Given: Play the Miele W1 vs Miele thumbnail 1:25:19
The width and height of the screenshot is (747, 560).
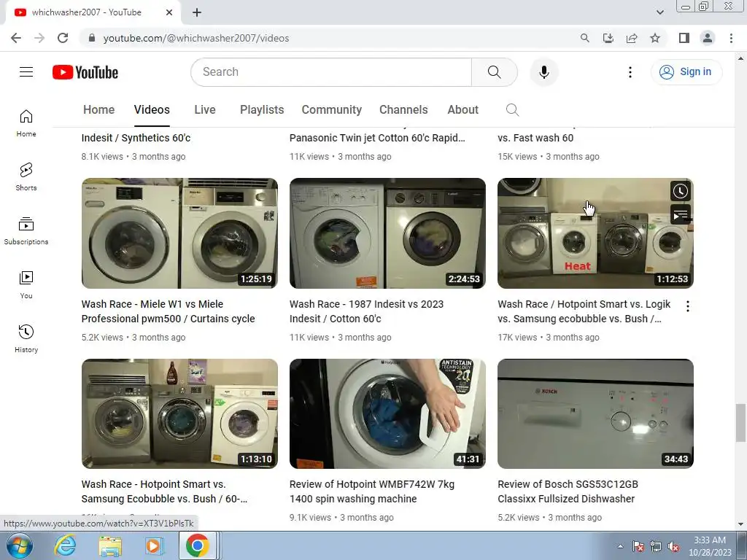Looking at the screenshot, I should point(179,233).
